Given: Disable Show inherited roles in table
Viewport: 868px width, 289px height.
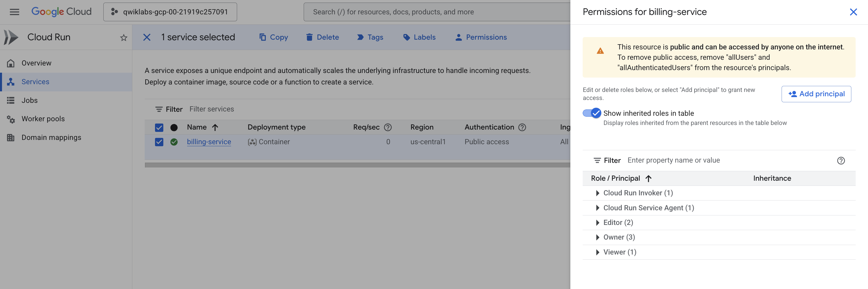Looking at the screenshot, I should coord(591,113).
